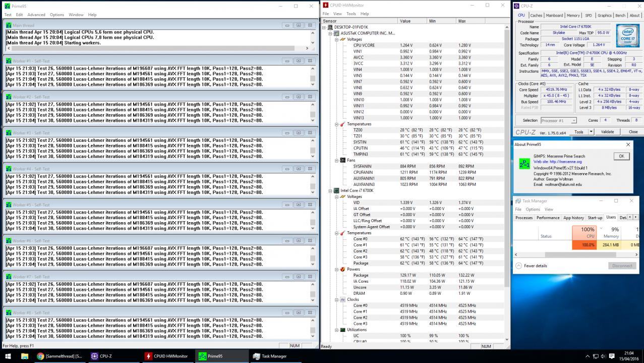
Task: Click the CPU-Z Tools button
Action: click(x=579, y=132)
